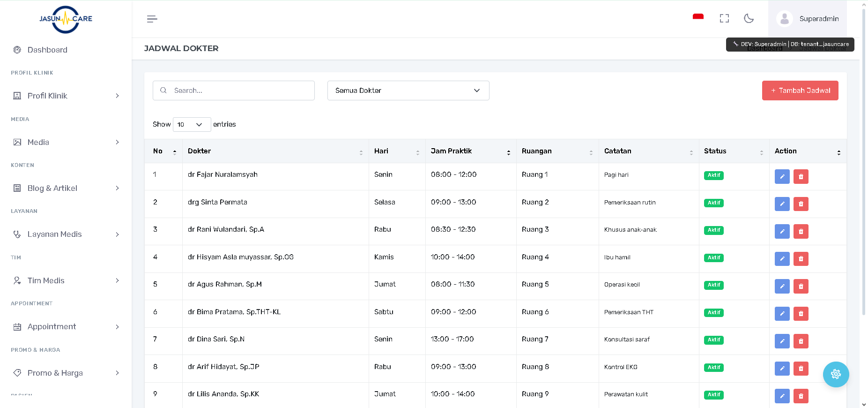
Task: Open the floating settings gear button
Action: click(836, 374)
